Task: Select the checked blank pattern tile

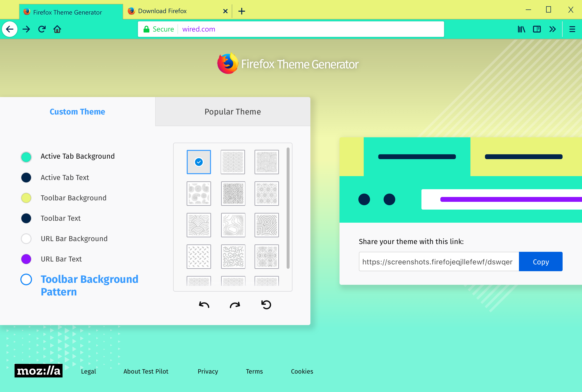Action: tap(199, 162)
